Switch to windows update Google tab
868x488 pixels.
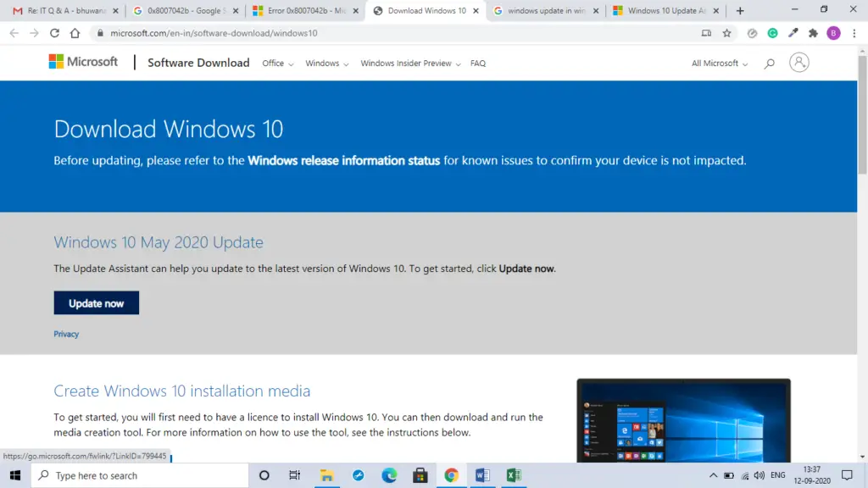pyautogui.click(x=547, y=10)
